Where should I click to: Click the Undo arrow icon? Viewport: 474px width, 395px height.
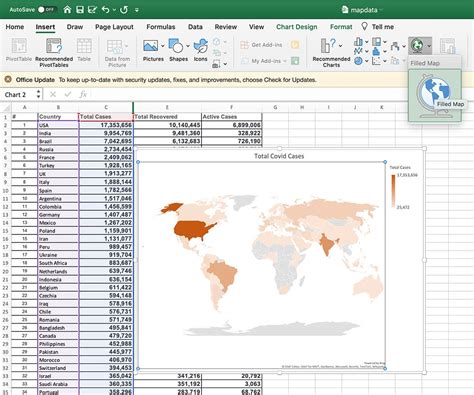(105, 10)
